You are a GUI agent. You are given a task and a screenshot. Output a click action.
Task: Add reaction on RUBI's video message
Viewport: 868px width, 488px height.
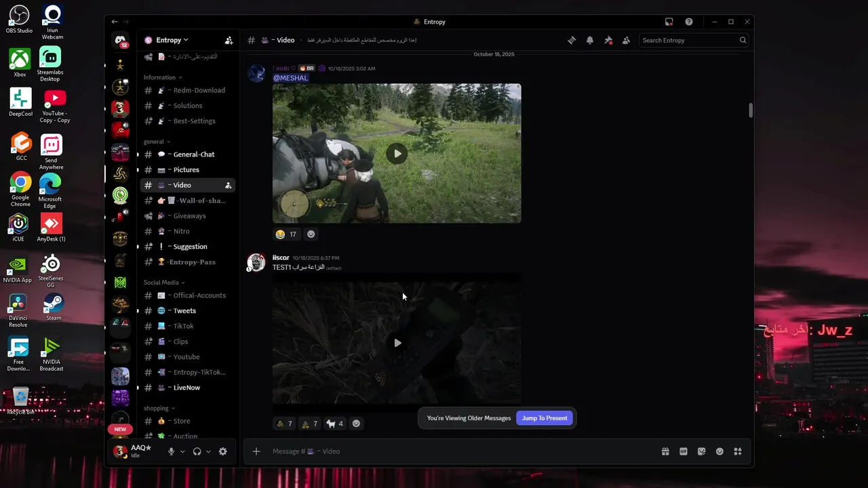point(311,234)
